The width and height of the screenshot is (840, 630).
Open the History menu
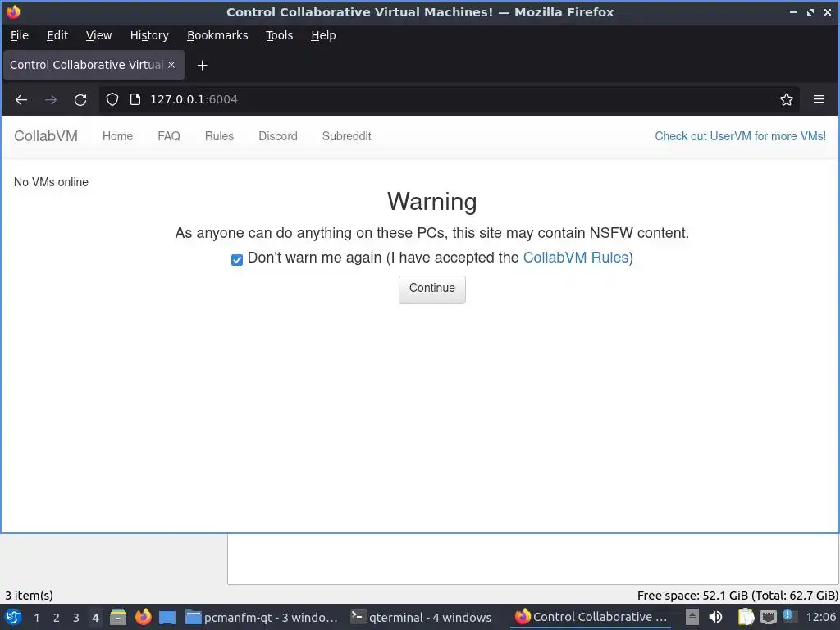point(149,35)
